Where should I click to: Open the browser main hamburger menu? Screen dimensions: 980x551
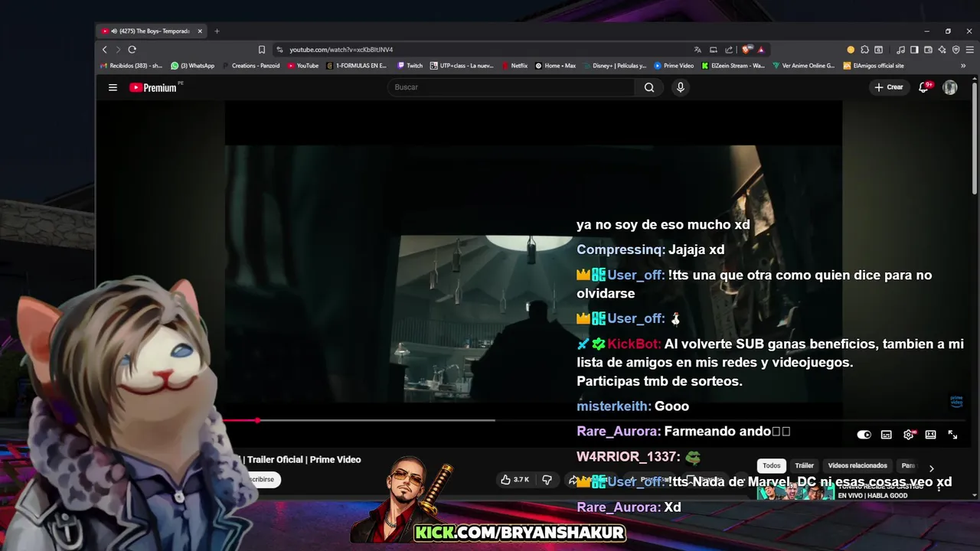pos(969,50)
